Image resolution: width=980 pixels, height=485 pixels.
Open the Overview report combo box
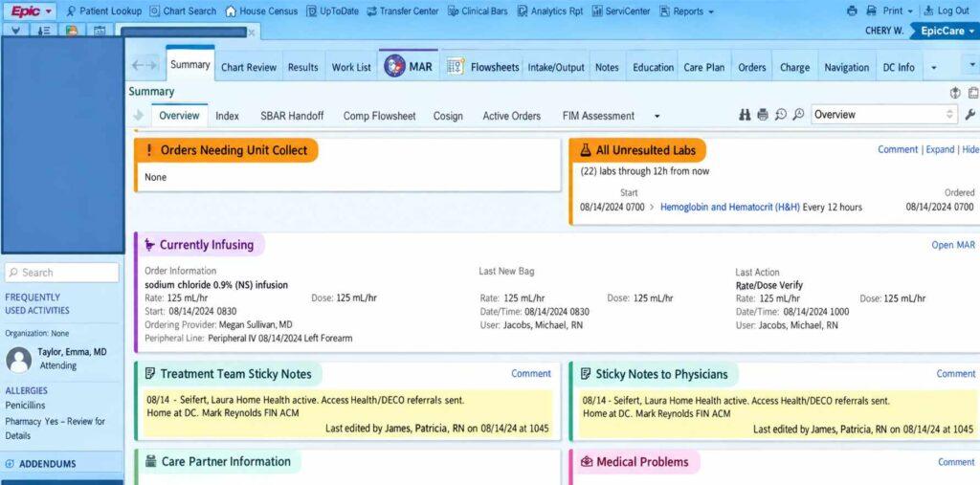coord(883,115)
